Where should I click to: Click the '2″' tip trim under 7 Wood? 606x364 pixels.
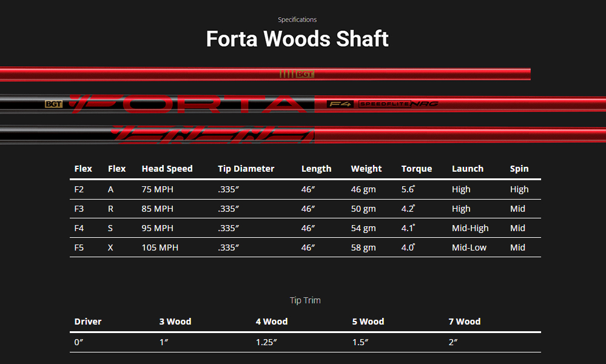(453, 342)
